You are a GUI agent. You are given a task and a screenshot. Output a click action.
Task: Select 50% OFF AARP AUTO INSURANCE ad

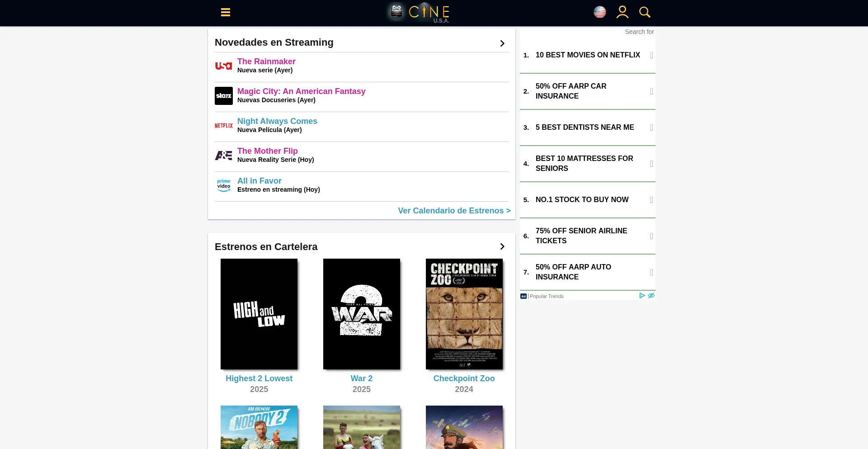[x=588, y=272]
